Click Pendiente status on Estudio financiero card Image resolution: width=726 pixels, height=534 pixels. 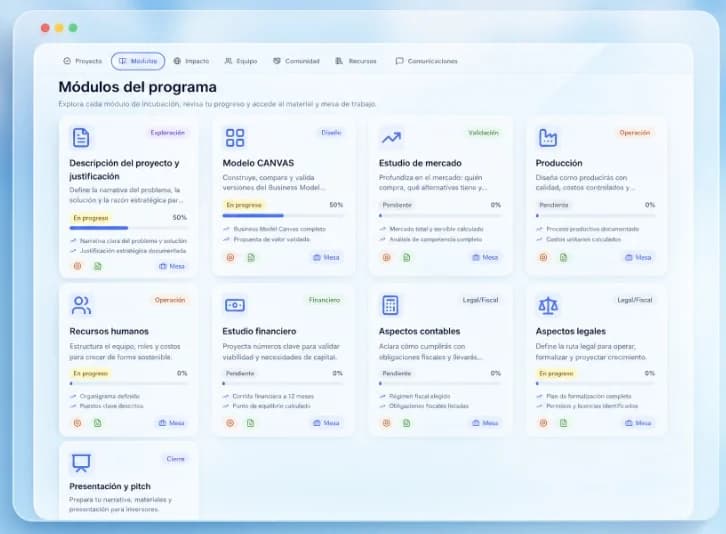240,373
